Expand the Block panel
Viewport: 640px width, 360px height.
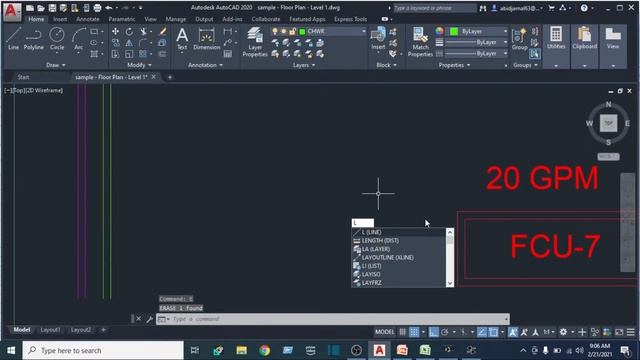(x=386, y=65)
